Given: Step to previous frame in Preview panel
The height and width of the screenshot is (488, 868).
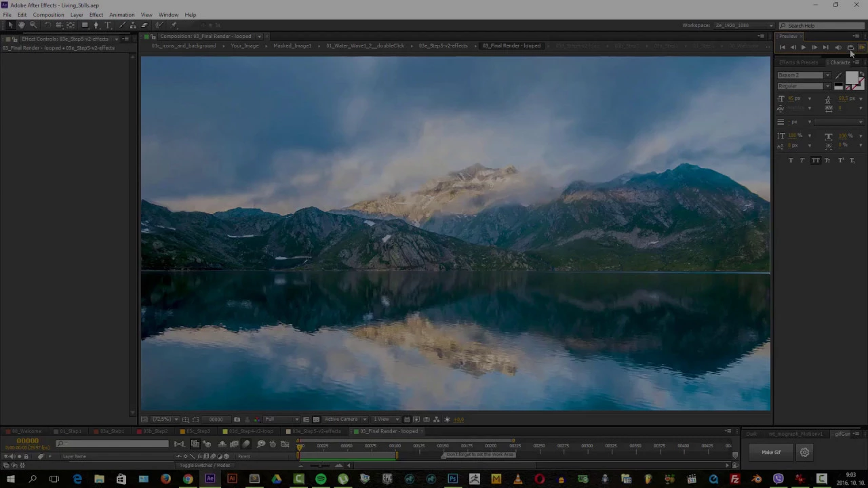Looking at the screenshot, I should tap(793, 47).
